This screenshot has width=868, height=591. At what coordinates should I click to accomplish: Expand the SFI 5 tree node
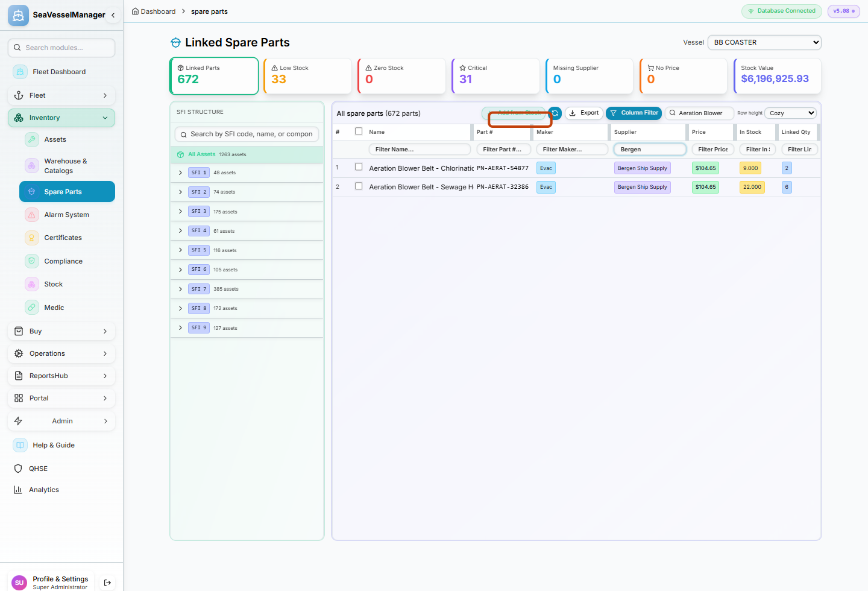pos(180,250)
